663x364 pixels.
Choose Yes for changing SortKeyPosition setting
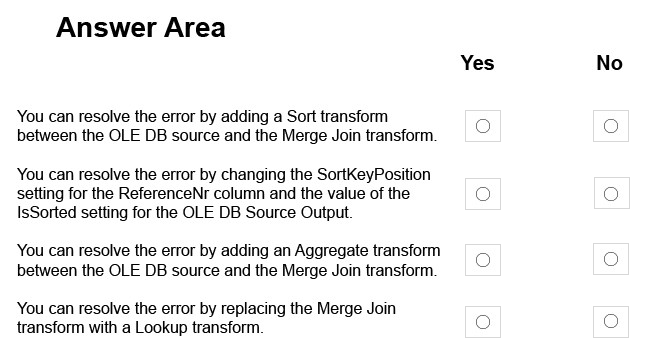483,194
